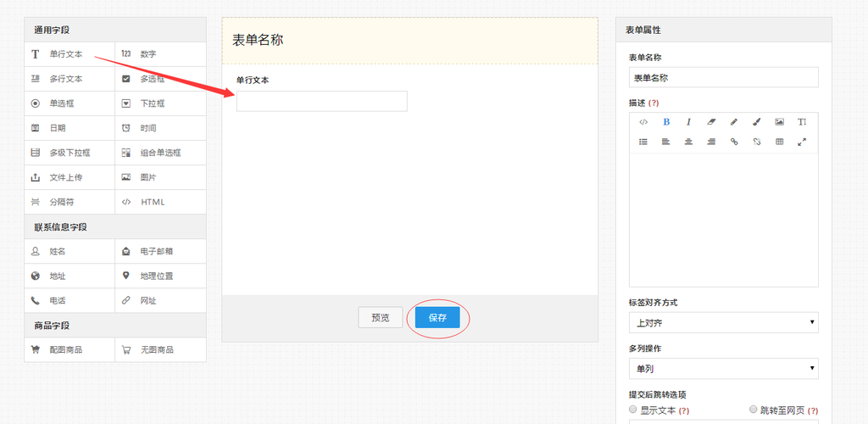Viewport: 868px width, 424px height.
Task: Insert a hyperlink in the description
Action: pos(734,142)
